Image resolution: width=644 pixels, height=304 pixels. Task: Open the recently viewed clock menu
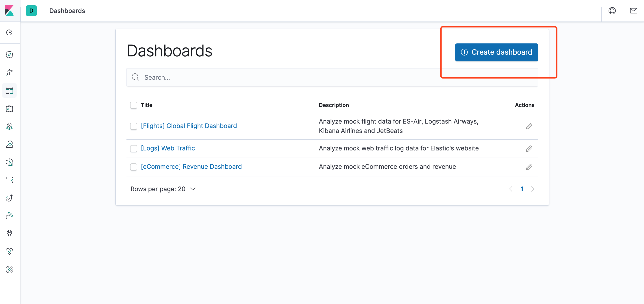pos(9,32)
